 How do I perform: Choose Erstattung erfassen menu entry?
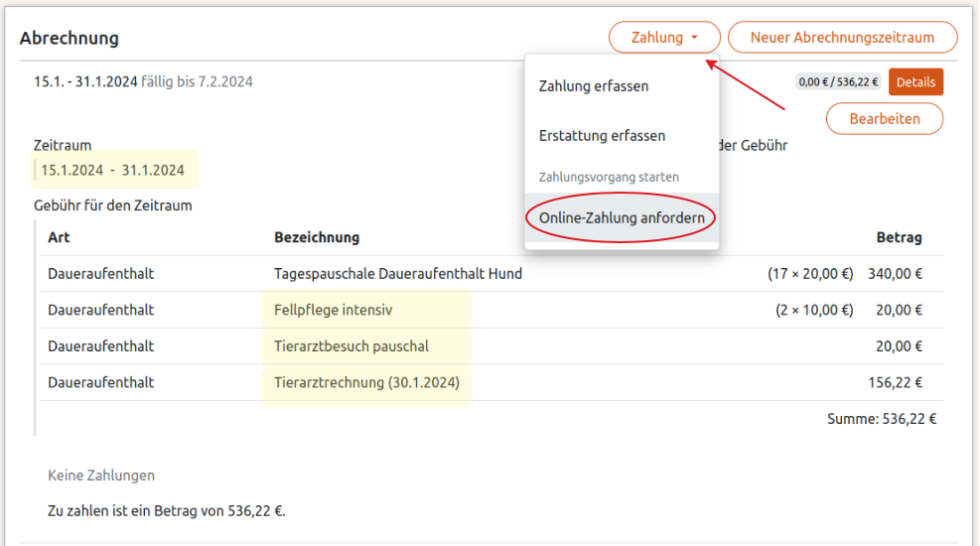[x=602, y=135]
